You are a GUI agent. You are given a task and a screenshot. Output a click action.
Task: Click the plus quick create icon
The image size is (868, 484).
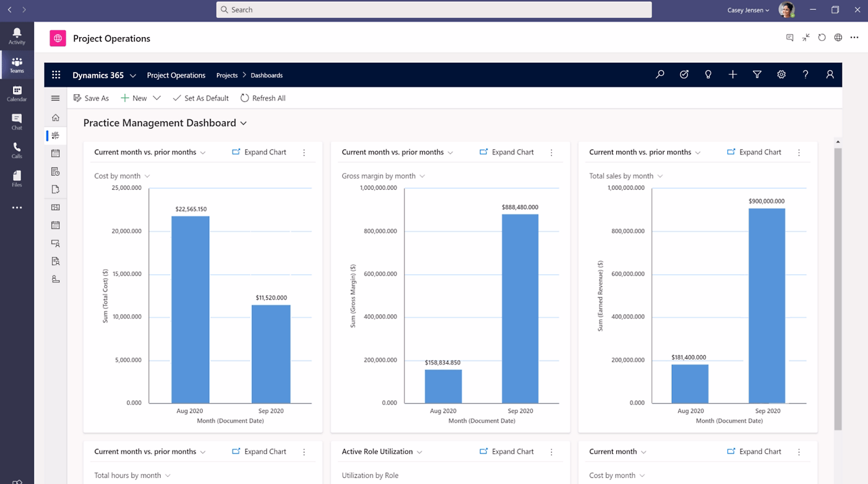732,75
